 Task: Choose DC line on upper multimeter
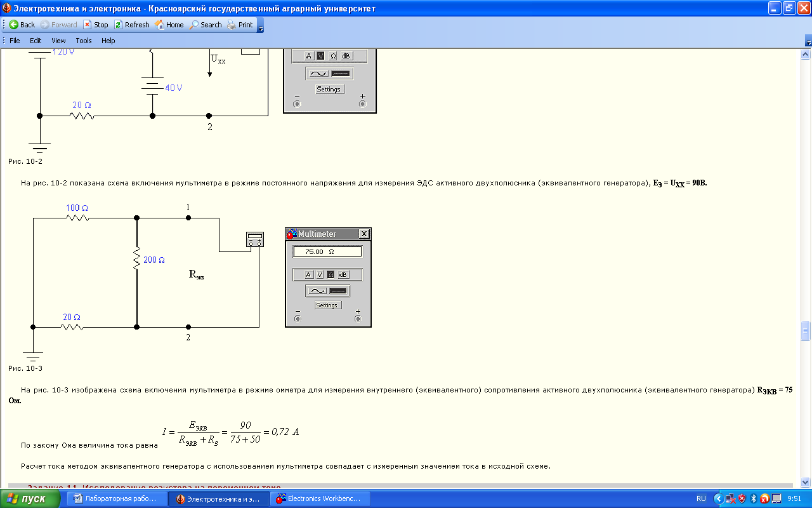coord(341,74)
